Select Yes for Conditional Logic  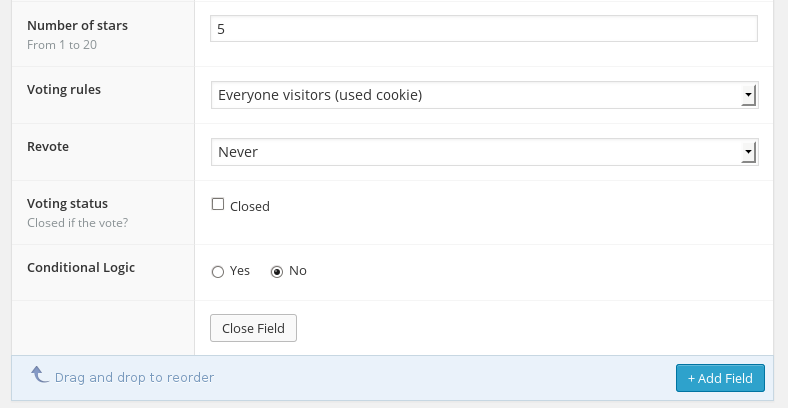[218, 271]
